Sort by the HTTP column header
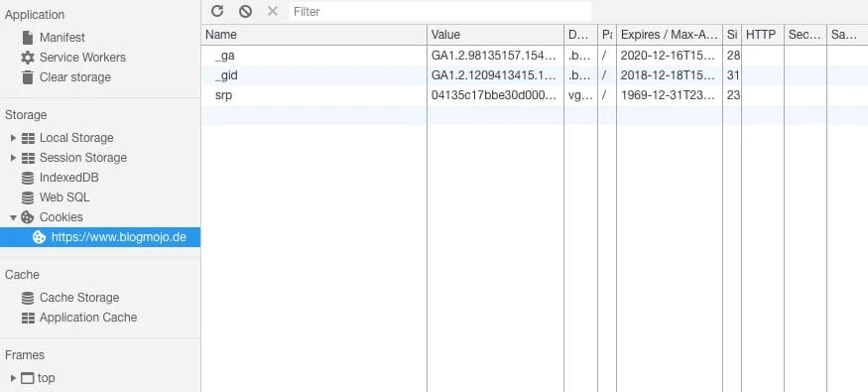Image resolution: width=868 pixels, height=392 pixels. (x=763, y=35)
